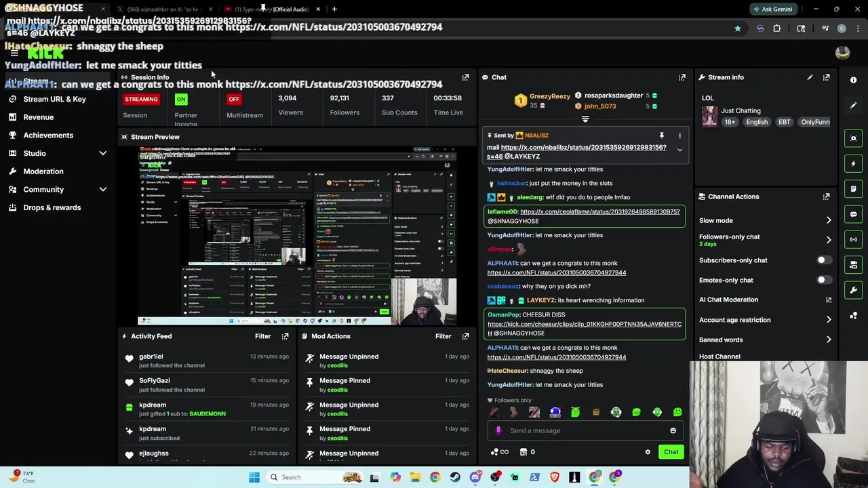
Task: Pop out the Activity Feed panel
Action: pyautogui.click(x=285, y=336)
